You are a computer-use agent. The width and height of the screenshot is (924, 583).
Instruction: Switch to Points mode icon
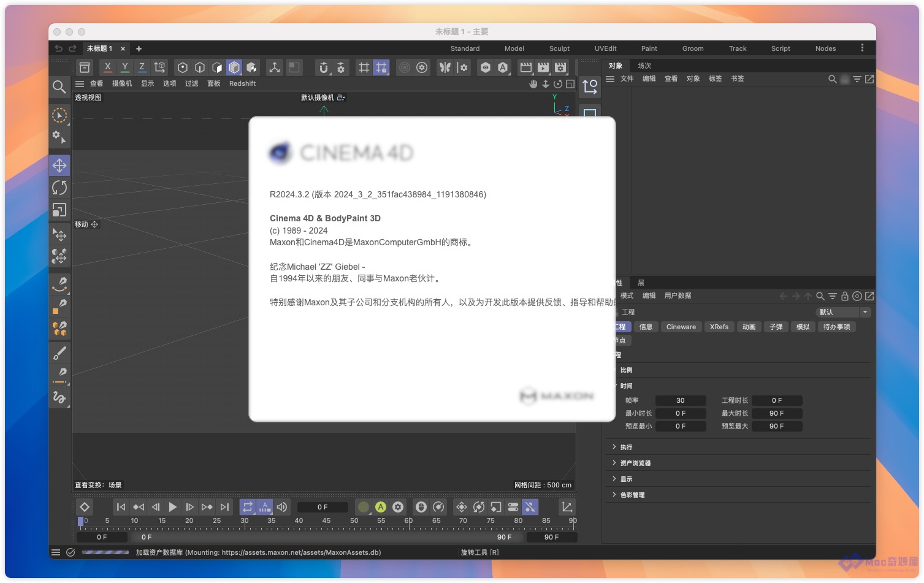(x=183, y=67)
